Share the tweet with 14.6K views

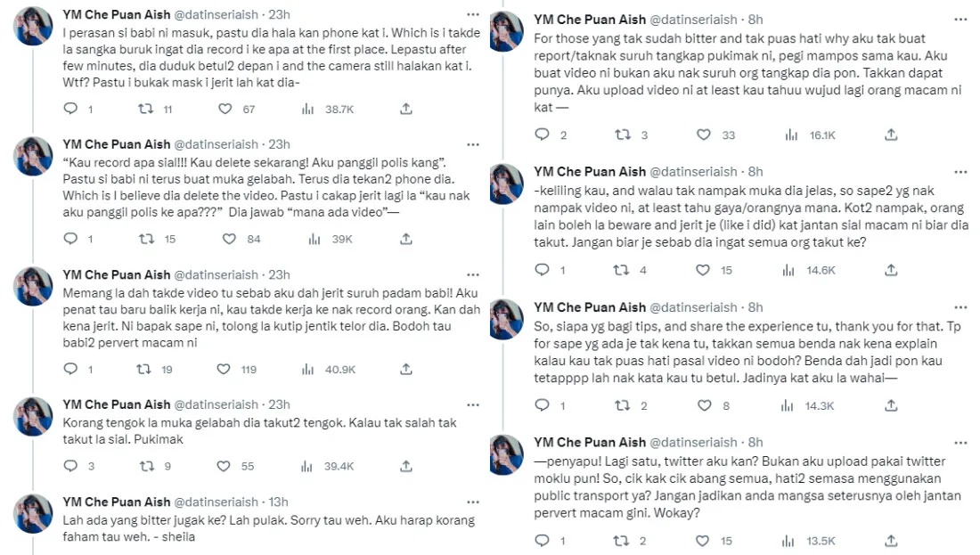tap(890, 270)
